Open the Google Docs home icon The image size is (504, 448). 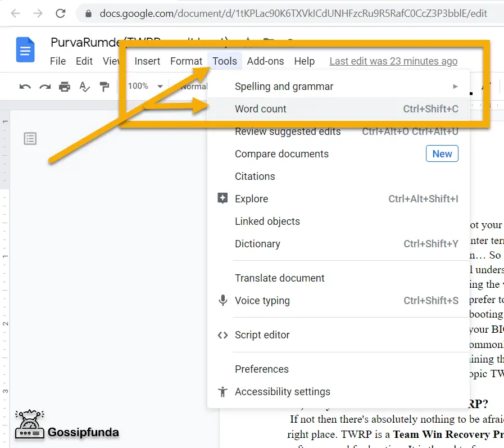(25, 49)
